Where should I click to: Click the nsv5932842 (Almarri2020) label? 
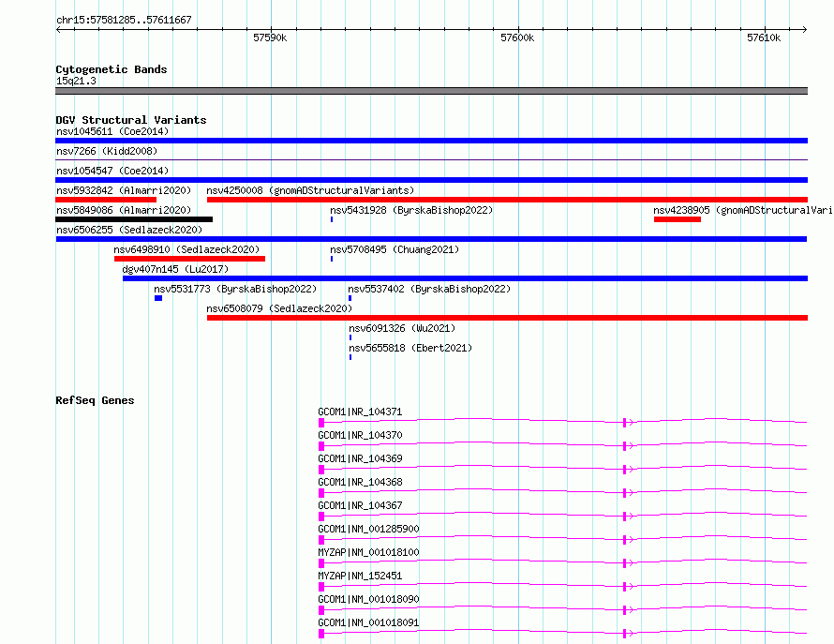coord(124,190)
